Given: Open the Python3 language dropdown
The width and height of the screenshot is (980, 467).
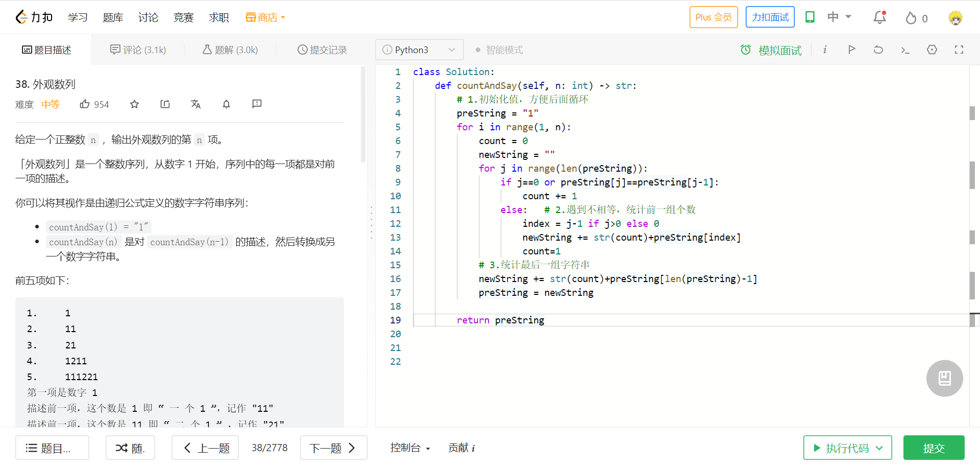Looking at the screenshot, I should [x=419, y=50].
